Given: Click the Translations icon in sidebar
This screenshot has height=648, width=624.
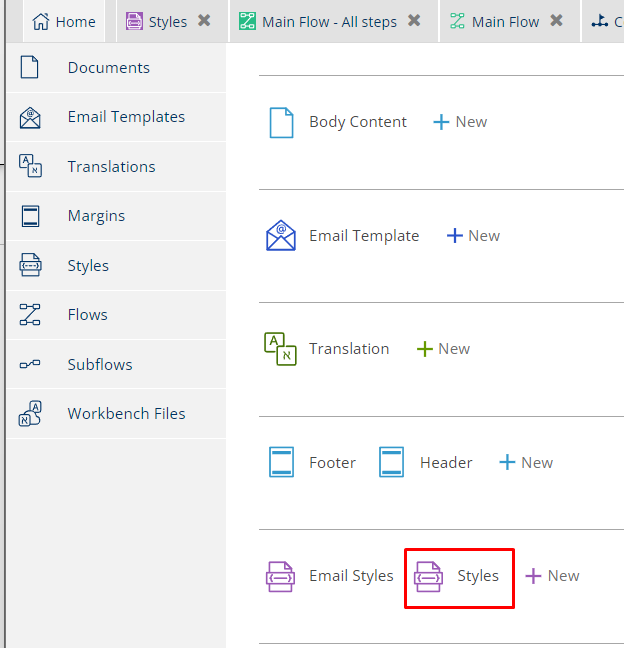Looking at the screenshot, I should tap(30, 167).
